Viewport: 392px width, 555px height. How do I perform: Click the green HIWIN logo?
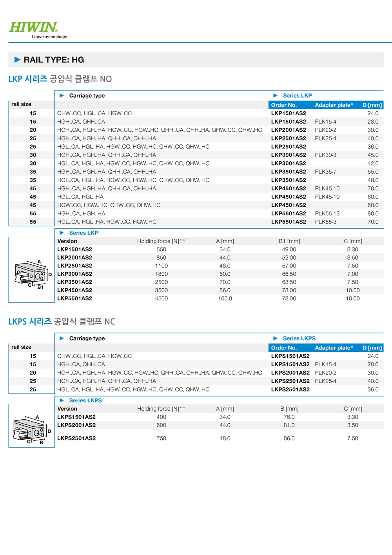33,27
